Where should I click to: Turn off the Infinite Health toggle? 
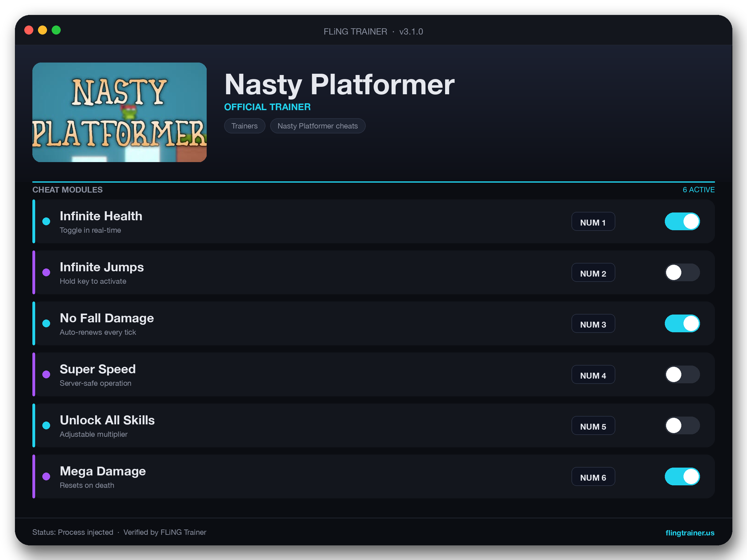pos(682,222)
